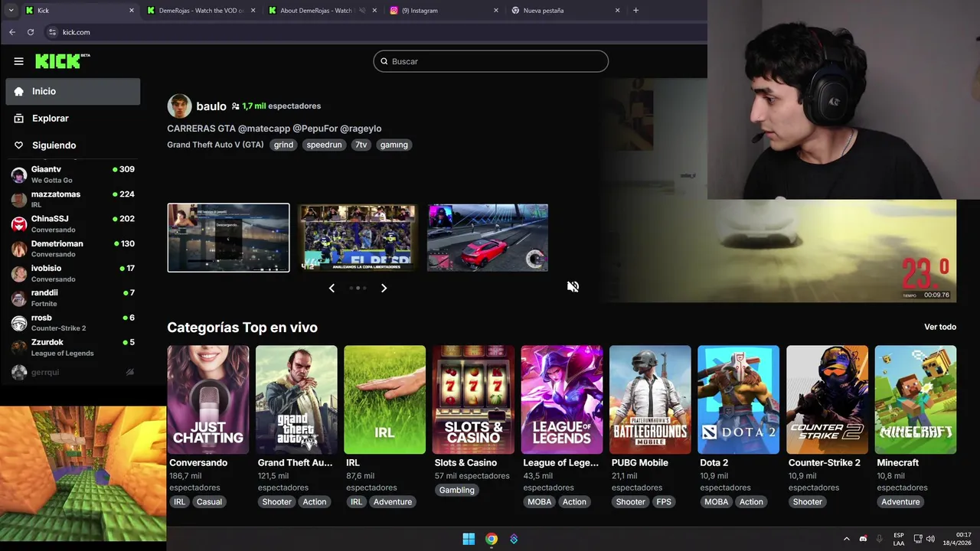This screenshot has width=980, height=551.
Task: Open Explorar in the sidebar
Action: pos(73,119)
